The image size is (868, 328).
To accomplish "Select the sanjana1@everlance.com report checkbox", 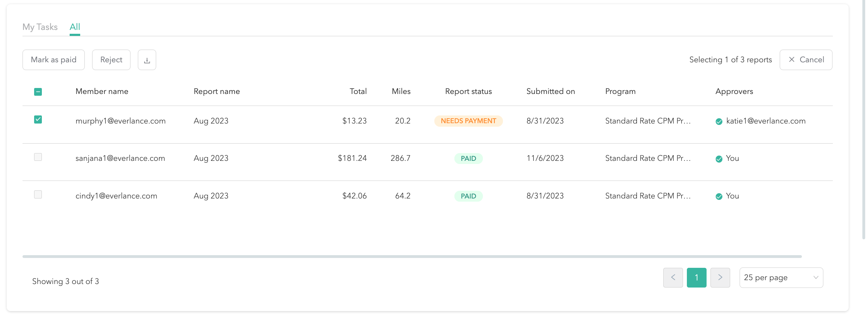I will 38,157.
